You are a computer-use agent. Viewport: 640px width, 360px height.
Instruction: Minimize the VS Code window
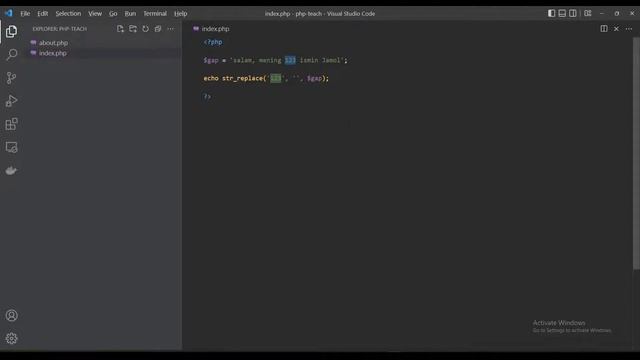pos(602,13)
